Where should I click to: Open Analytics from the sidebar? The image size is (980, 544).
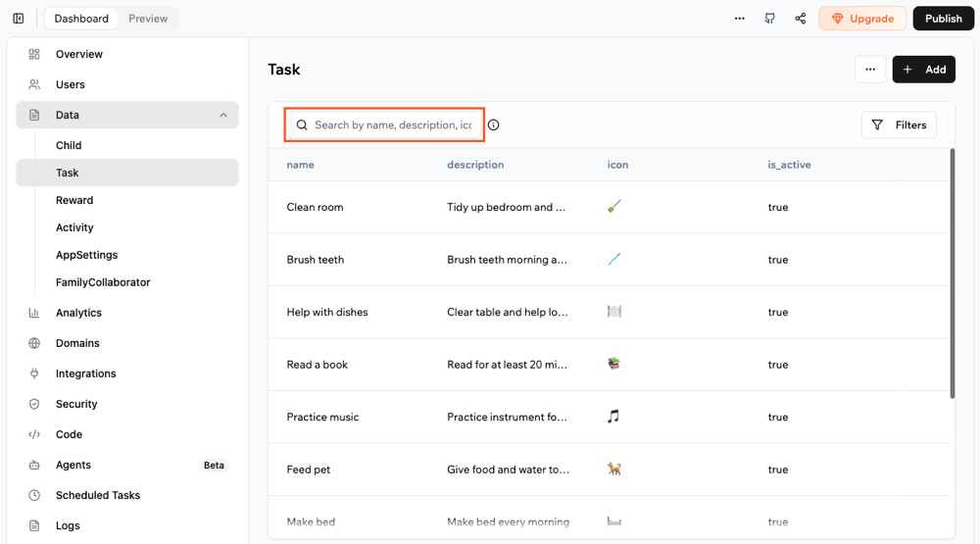78,313
